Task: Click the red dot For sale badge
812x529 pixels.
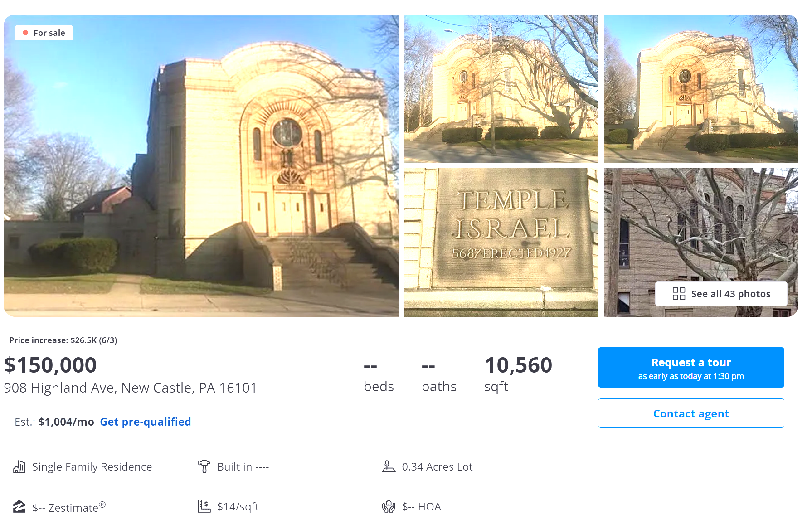Action: [x=44, y=33]
